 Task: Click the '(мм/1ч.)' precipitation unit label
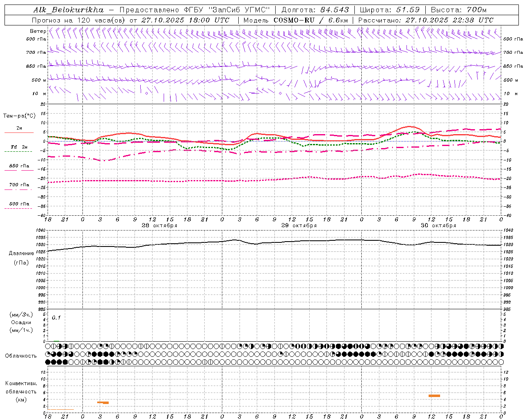21,330
